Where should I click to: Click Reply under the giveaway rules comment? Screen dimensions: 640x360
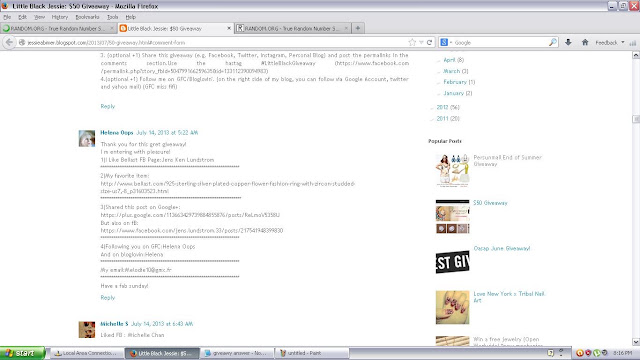tap(108, 106)
